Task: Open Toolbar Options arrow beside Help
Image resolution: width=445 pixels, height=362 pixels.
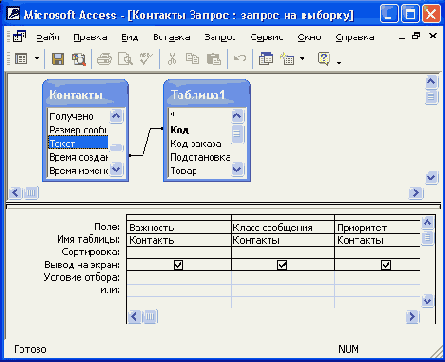Action: (x=339, y=62)
